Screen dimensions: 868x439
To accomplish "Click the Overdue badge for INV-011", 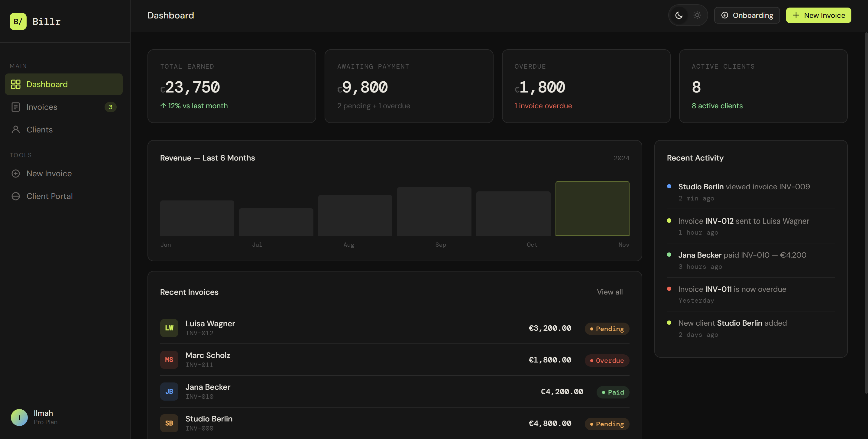I will (607, 360).
